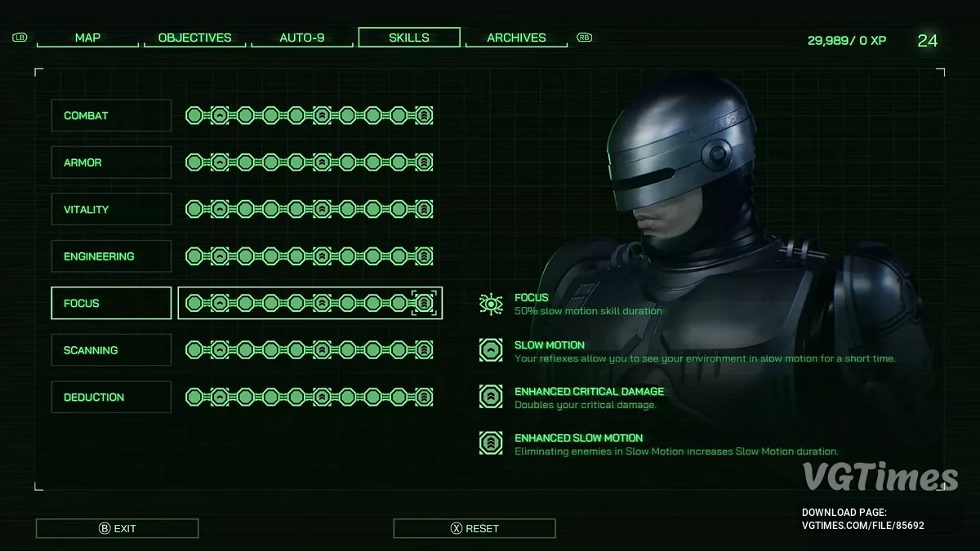Select the first upgrade node in Combat row
This screenshot has width=980, height=551.
(194, 115)
